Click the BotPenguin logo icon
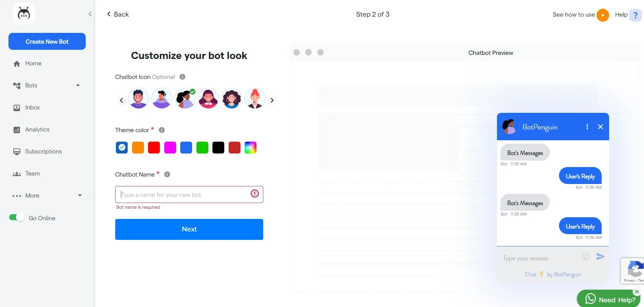Screen dimensions: 644x307 coord(24,14)
